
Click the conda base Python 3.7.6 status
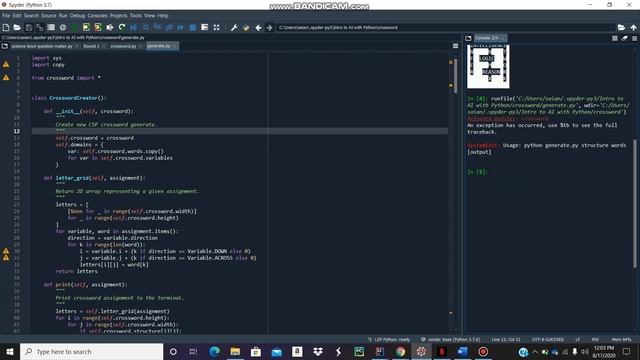click(451, 340)
